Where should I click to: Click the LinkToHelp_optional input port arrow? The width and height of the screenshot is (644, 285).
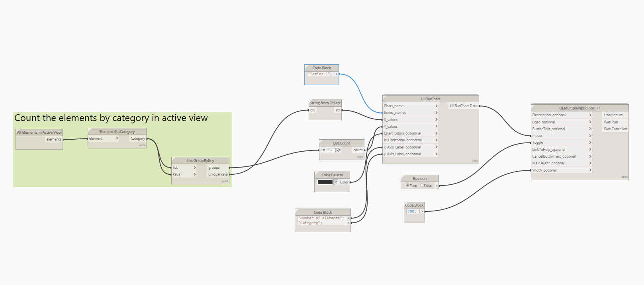(590, 150)
